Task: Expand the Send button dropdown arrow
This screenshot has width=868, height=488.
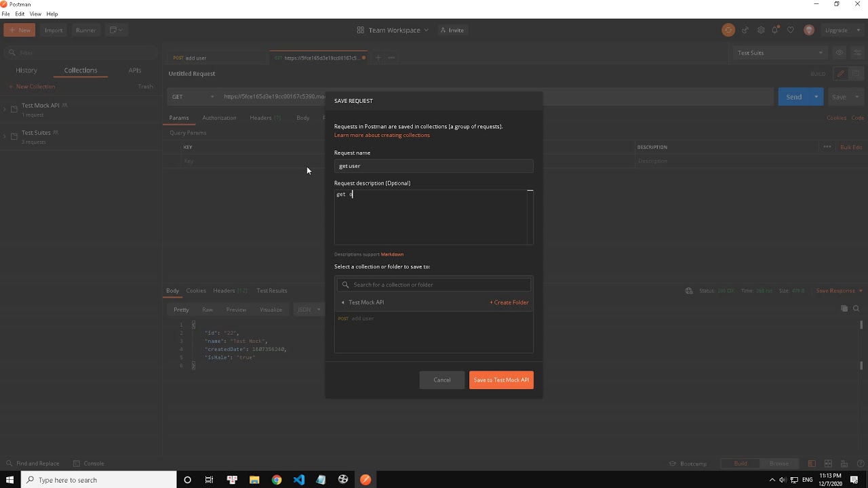Action: click(x=816, y=97)
